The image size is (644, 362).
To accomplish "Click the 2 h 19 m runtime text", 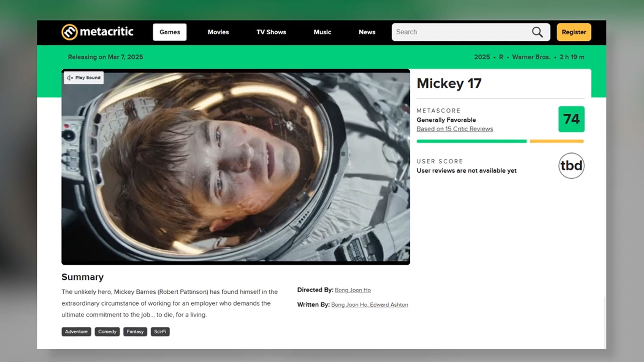I will point(572,57).
